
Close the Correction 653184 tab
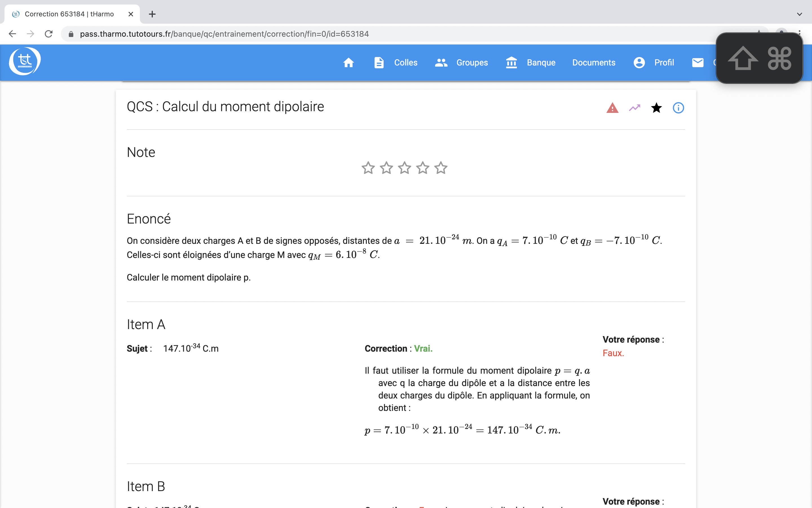131,14
